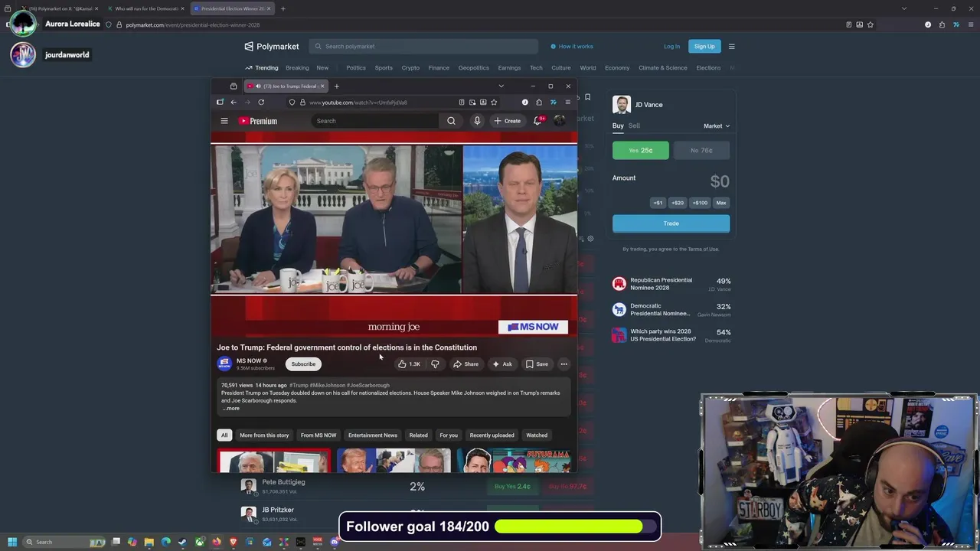The image size is (980, 551).
Task: Open the Market order type dropdown
Action: tap(717, 126)
